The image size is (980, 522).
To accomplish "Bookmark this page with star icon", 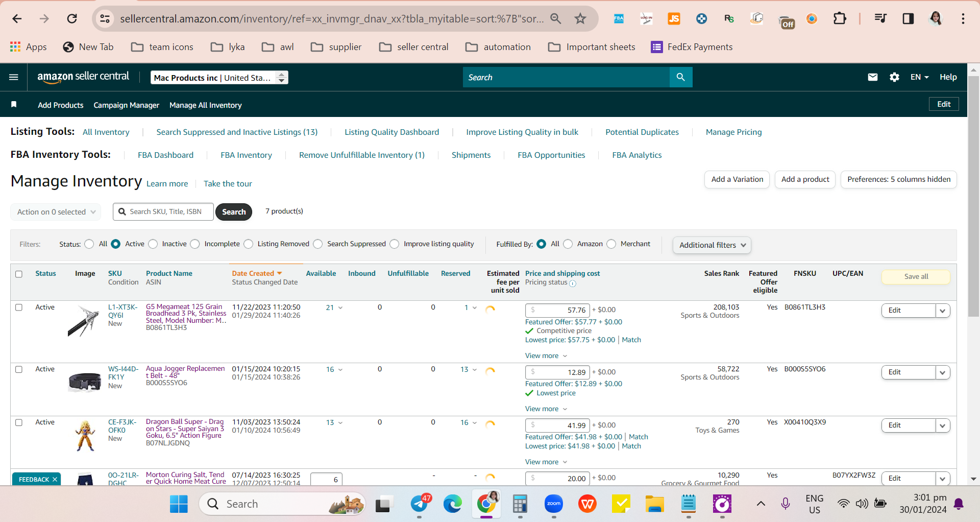I will click(x=580, y=19).
